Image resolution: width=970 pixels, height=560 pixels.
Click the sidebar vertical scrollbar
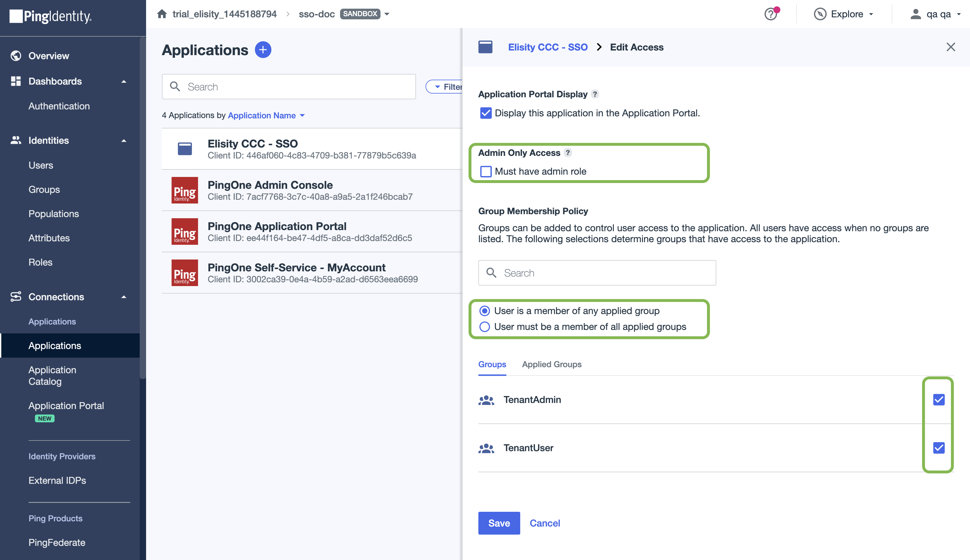143,208
